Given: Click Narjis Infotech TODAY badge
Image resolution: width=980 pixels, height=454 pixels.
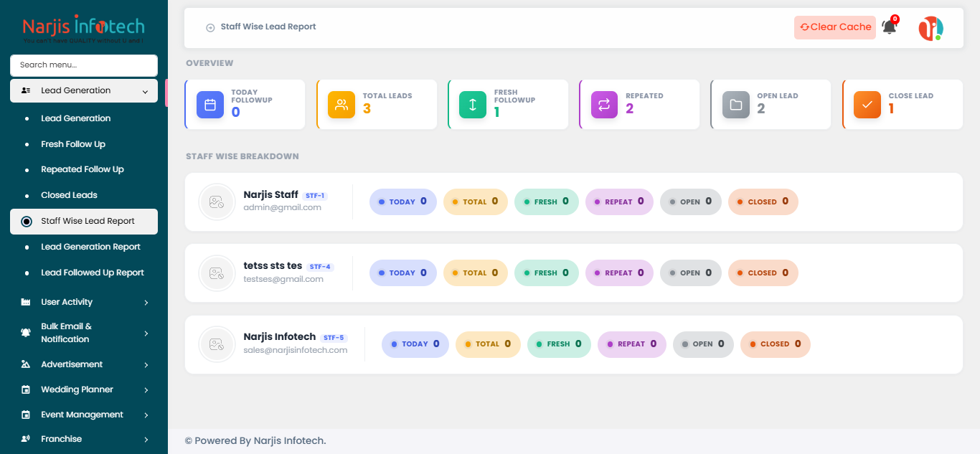Looking at the screenshot, I should pyautogui.click(x=415, y=344).
